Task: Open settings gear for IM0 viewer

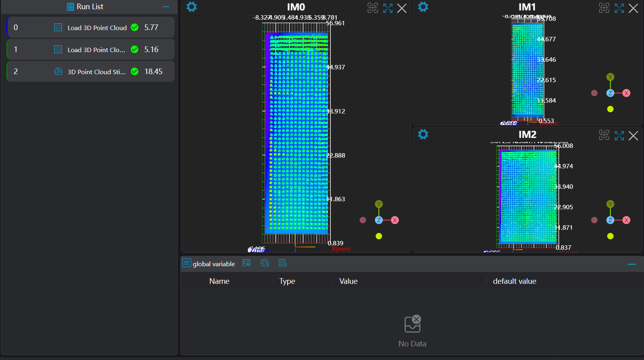Action: 192,7
